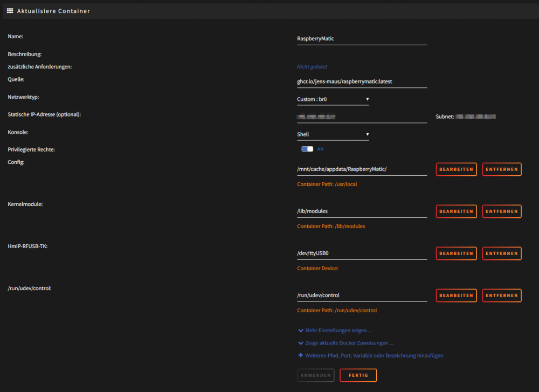Click Entfernen for /run/udev/control
539x392 pixels.
(501, 295)
